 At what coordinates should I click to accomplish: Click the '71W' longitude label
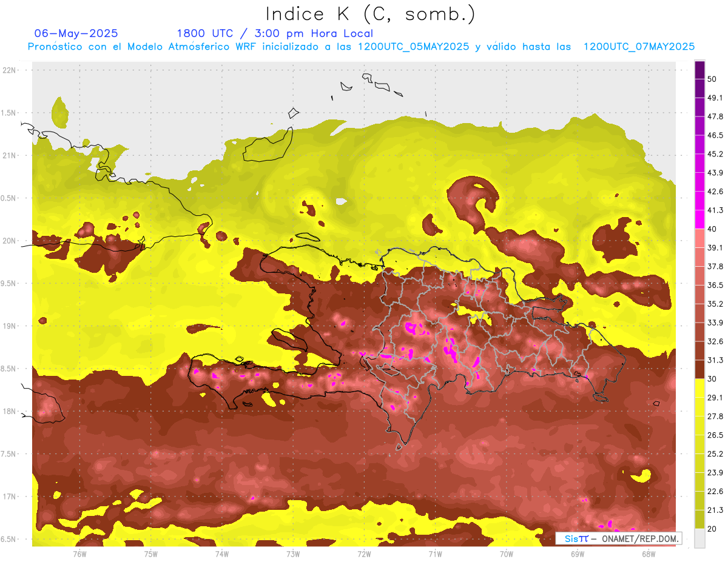(435, 554)
